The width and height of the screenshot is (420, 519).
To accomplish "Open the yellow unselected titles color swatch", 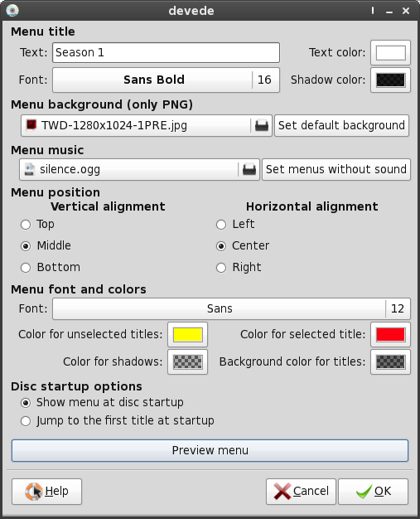I will pyautogui.click(x=187, y=335).
